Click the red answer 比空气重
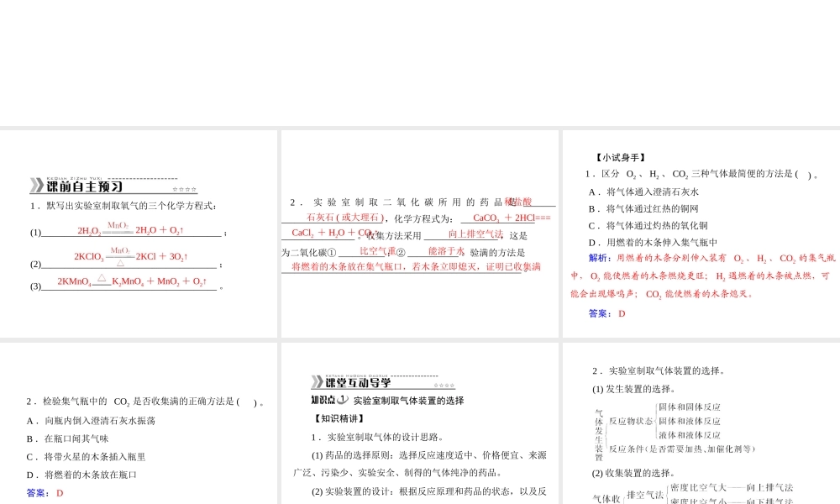 (x=378, y=251)
